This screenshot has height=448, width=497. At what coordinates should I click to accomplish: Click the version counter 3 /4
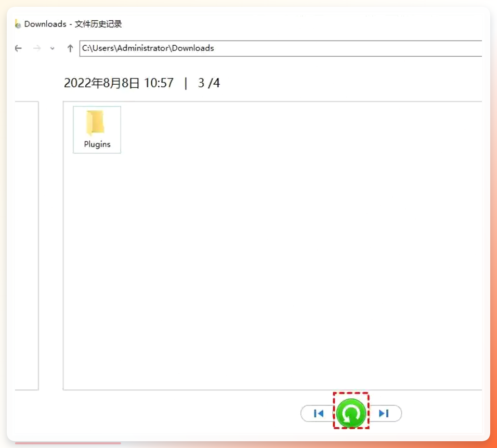209,83
